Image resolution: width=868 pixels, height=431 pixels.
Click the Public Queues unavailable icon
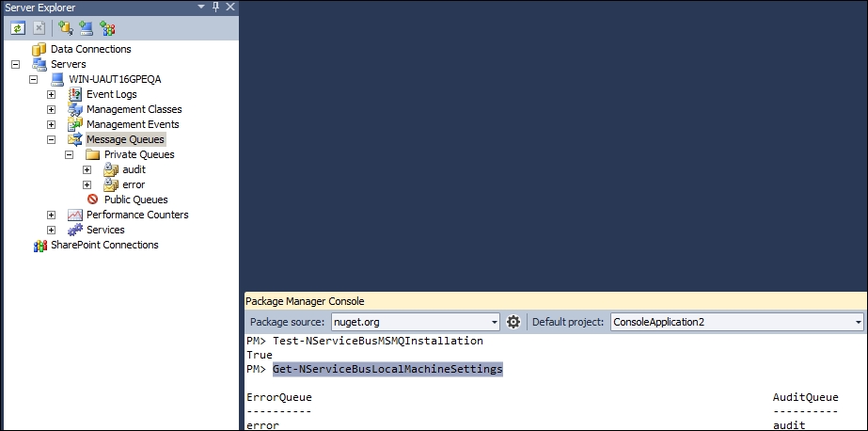(x=92, y=200)
